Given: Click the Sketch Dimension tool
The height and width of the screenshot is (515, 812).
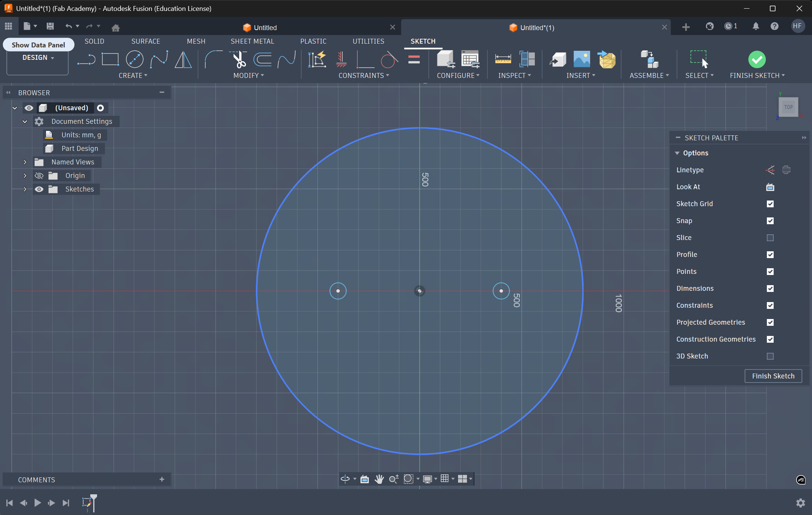Looking at the screenshot, I should pos(317,59).
